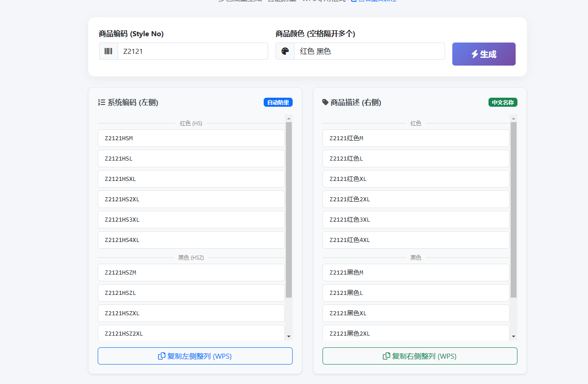Click the tag icon beside 商品描述 (右侧) header
Screen dimensions: 588x384
(x=325, y=102)
